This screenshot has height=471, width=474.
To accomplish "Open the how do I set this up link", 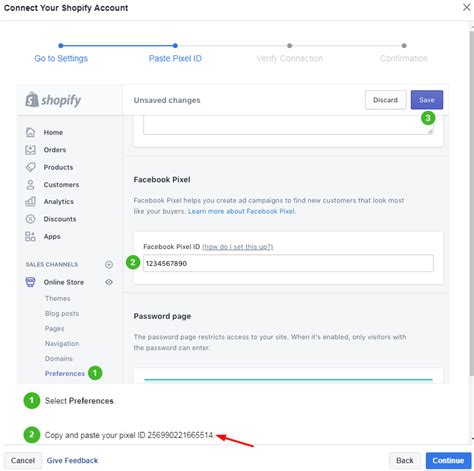I will pos(237,247).
